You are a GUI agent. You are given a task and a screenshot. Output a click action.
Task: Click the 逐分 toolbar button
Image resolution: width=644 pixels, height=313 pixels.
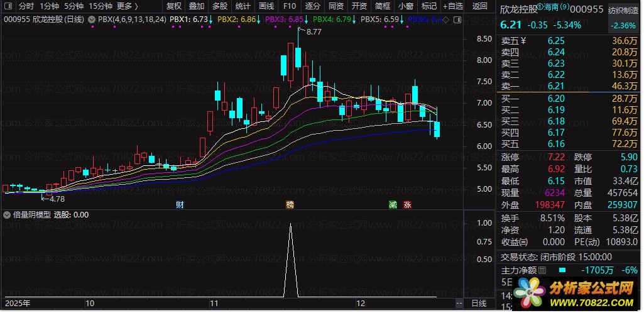[x=312, y=6]
